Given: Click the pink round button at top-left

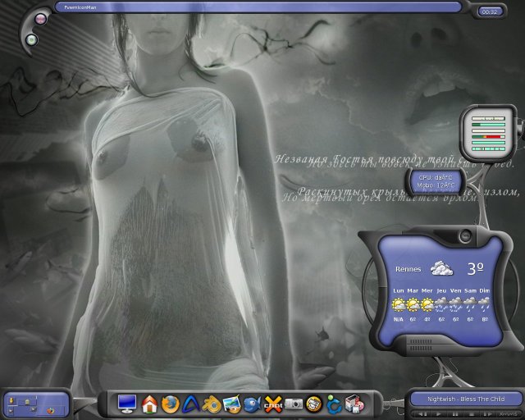Looking at the screenshot, I should tap(41, 19).
